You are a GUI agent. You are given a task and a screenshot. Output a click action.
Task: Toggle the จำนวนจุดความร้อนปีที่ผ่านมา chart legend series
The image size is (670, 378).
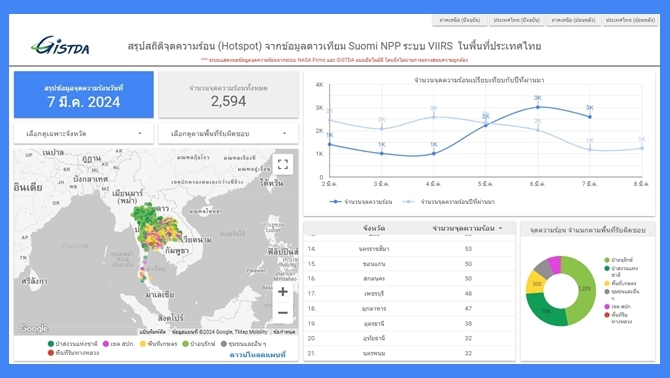[x=449, y=202]
